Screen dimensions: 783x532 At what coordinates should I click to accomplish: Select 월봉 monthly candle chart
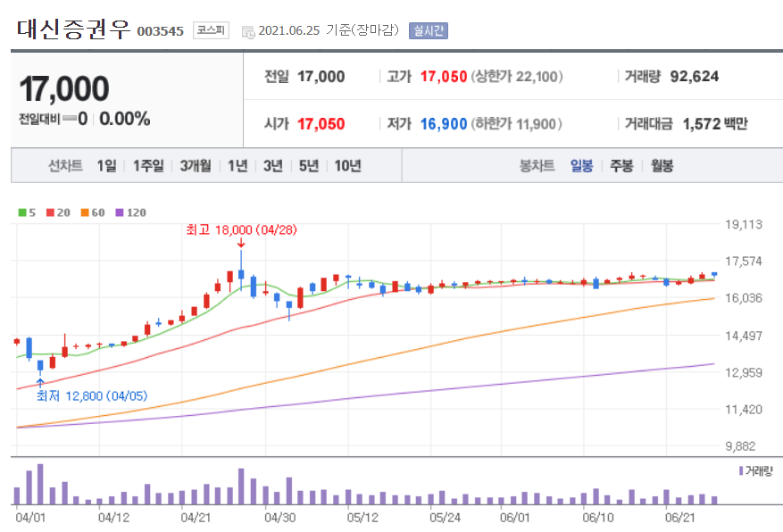click(x=662, y=166)
